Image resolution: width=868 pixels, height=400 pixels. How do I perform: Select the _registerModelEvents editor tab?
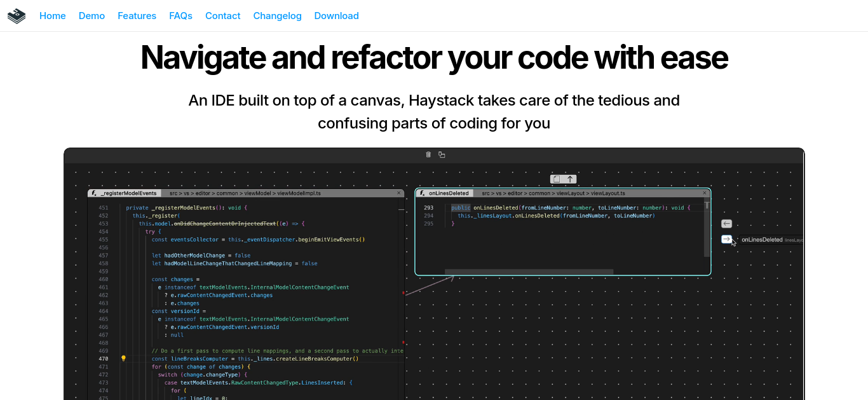(125, 193)
